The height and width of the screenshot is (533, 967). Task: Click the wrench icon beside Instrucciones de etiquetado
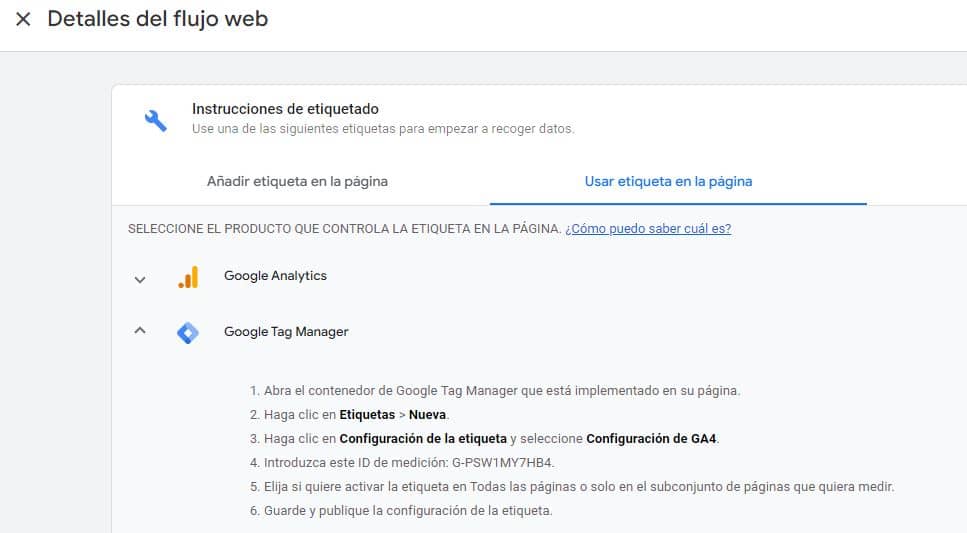(x=155, y=120)
